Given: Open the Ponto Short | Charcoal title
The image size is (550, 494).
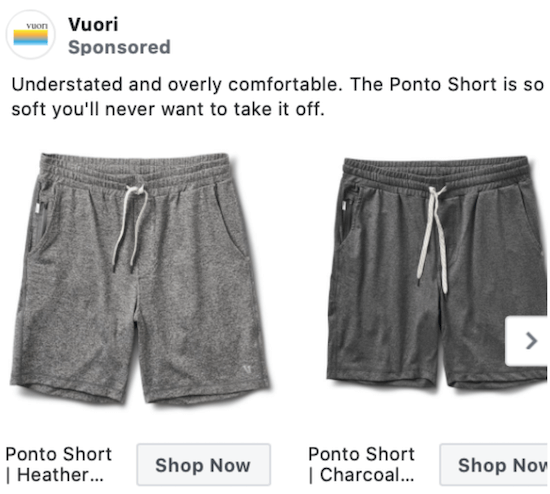Looking at the screenshot, I should 362,465.
